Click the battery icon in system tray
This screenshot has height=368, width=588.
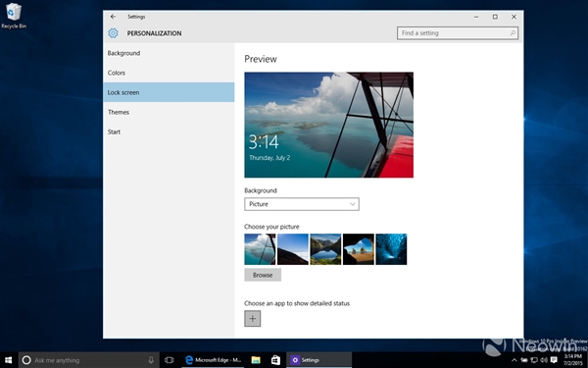tap(524, 360)
